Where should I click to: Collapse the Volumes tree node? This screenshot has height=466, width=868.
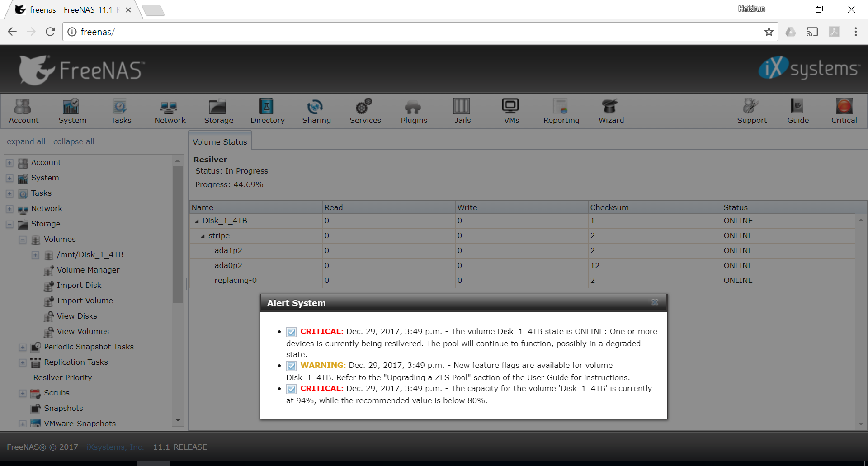[x=23, y=240]
